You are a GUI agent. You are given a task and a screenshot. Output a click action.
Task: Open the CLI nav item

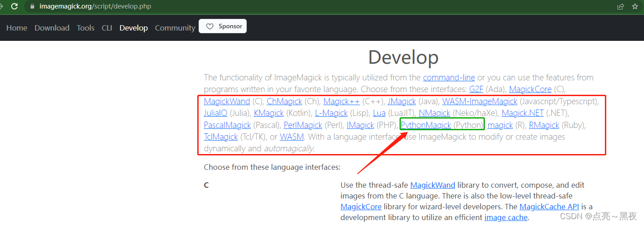(107, 28)
